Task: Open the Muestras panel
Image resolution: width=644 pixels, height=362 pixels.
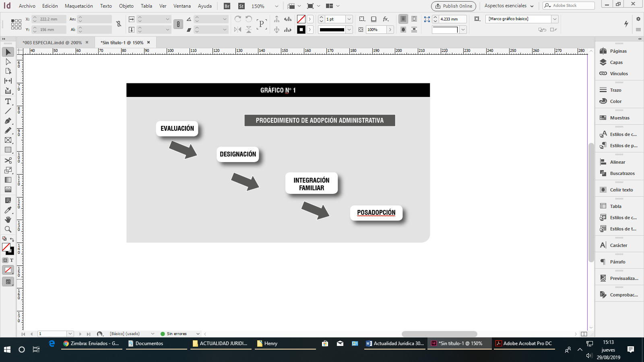Action: click(x=619, y=118)
